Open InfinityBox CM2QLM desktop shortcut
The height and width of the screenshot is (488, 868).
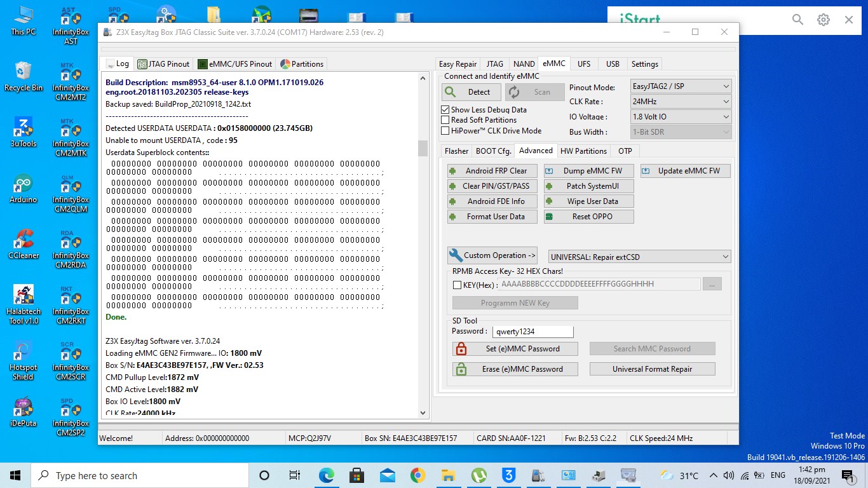[x=71, y=194]
